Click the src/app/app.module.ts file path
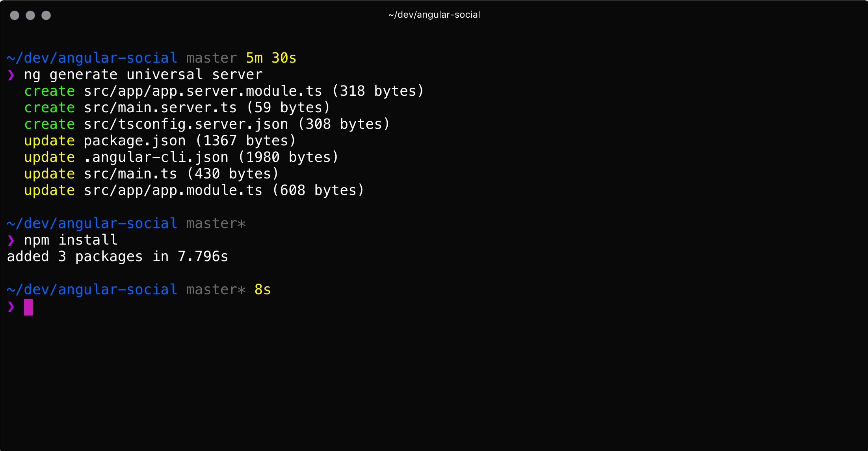 [x=173, y=191]
